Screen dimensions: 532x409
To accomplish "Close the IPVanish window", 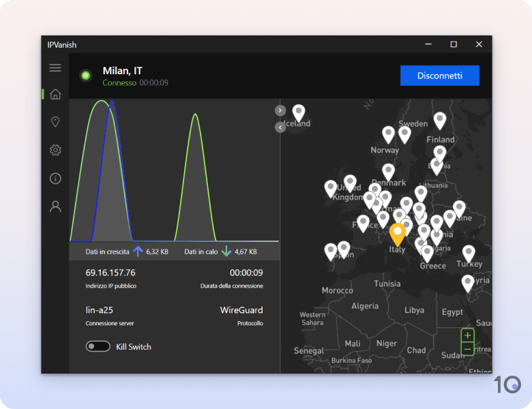I will coord(479,44).
